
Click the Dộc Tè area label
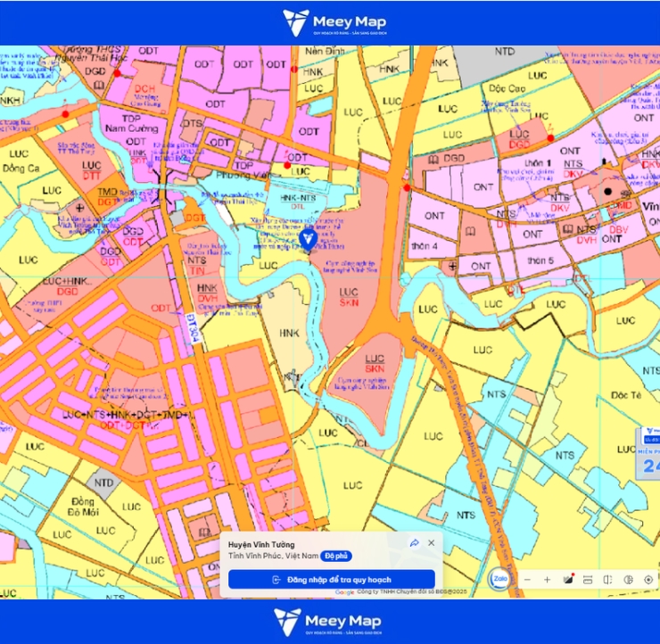[x=626, y=395]
